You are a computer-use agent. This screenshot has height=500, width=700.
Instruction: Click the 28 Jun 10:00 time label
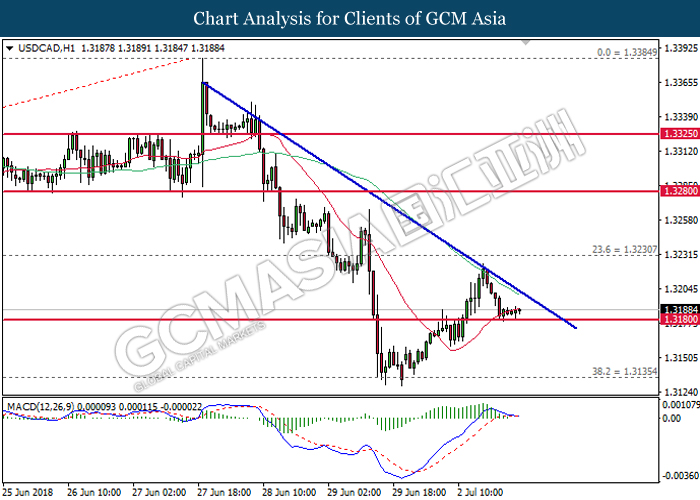click(289, 492)
